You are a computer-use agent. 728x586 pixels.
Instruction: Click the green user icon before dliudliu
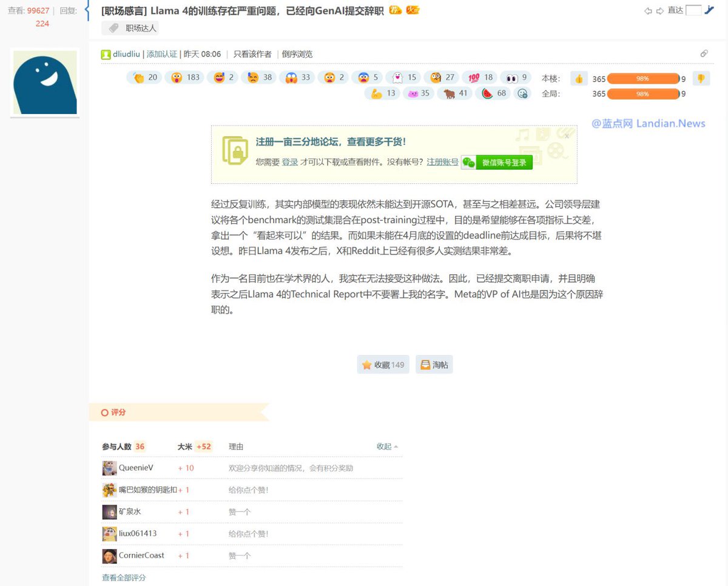coord(106,54)
